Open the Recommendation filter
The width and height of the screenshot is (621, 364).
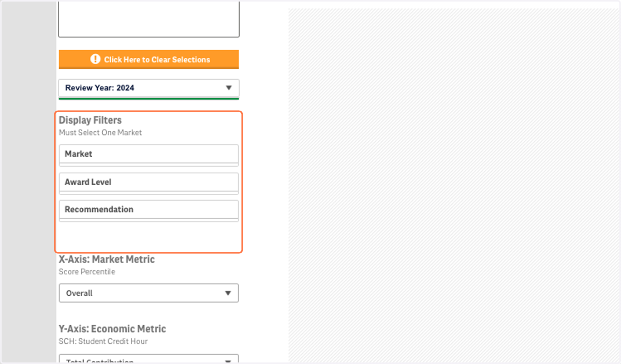(x=149, y=209)
